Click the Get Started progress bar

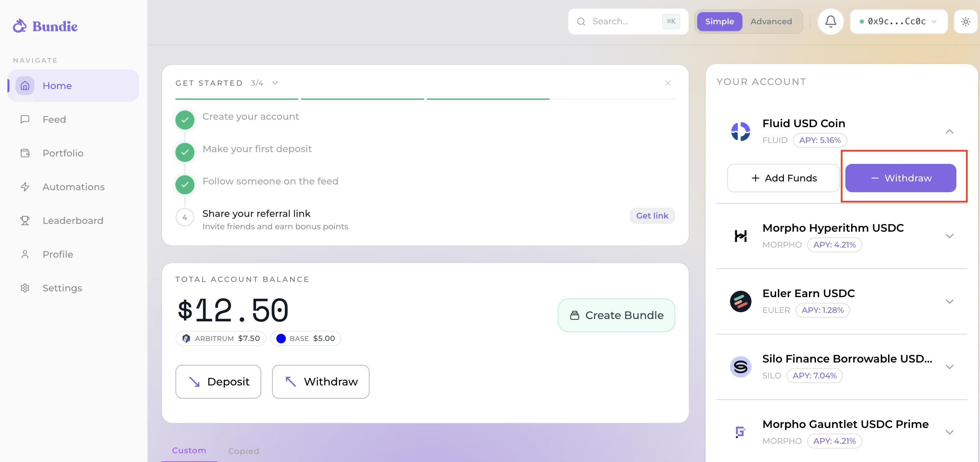425,99
